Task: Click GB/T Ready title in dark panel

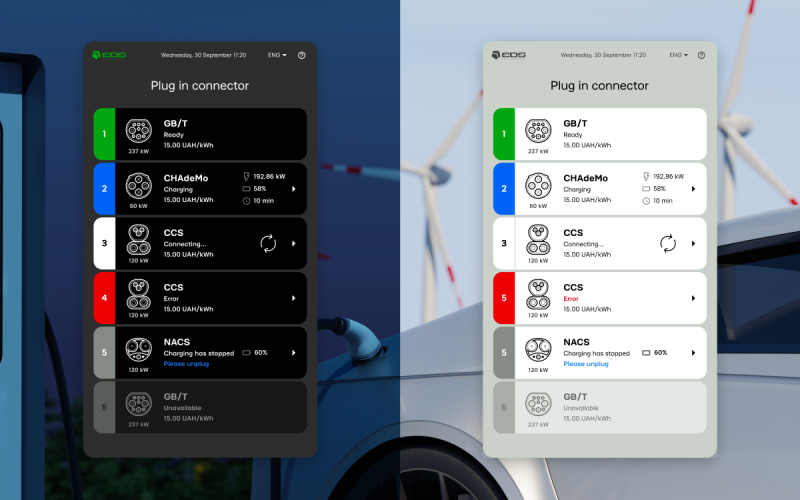Action: [x=176, y=123]
